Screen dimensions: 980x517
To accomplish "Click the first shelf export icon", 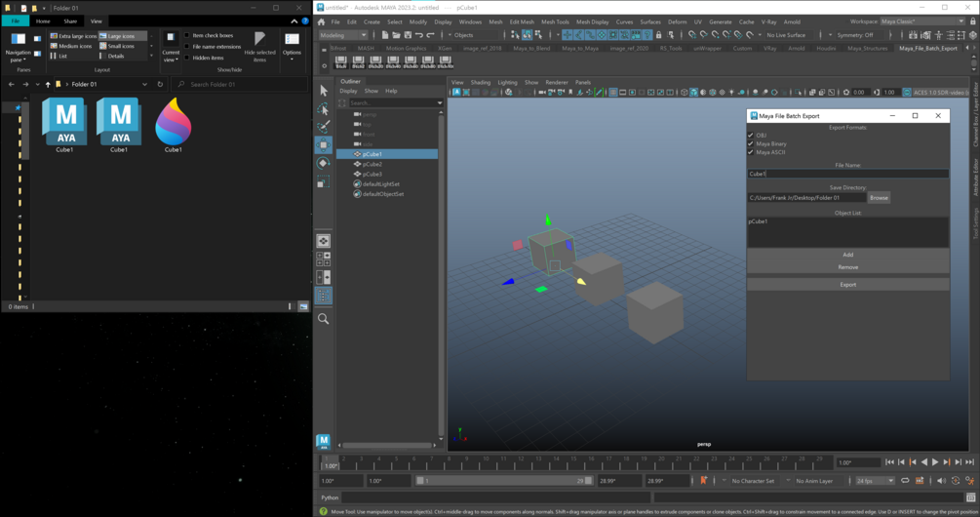I will (x=341, y=61).
